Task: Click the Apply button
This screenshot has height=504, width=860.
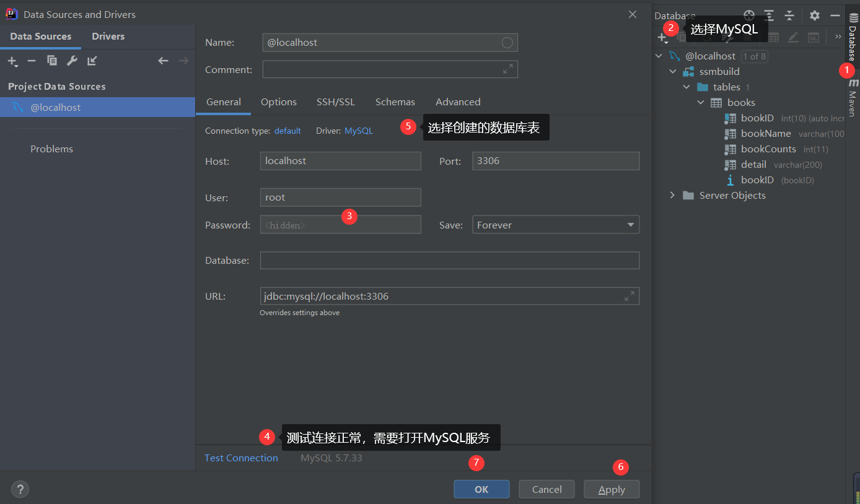Action: click(x=612, y=489)
